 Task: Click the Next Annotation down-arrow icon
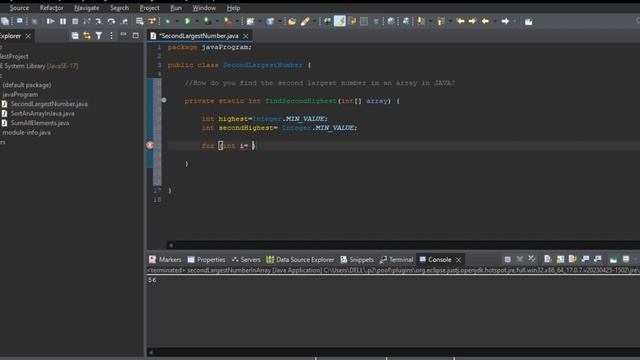point(420,21)
